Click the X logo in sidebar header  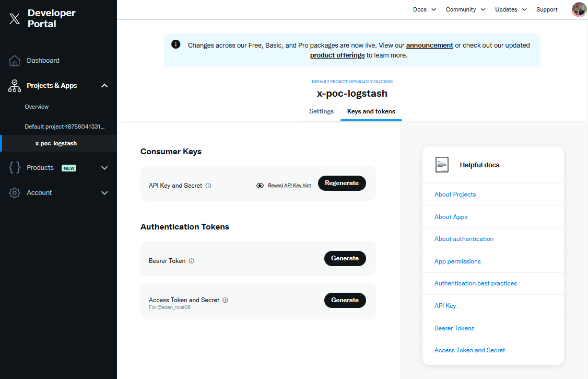[x=14, y=18]
